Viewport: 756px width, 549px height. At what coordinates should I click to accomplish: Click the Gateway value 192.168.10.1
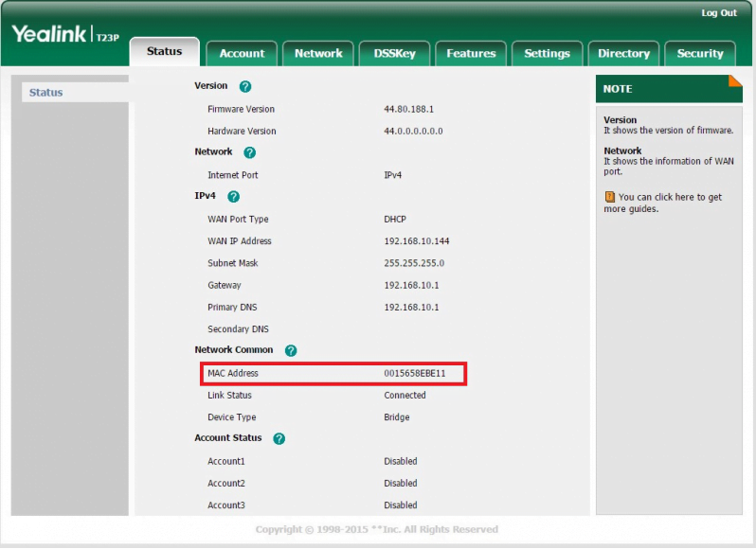(411, 286)
